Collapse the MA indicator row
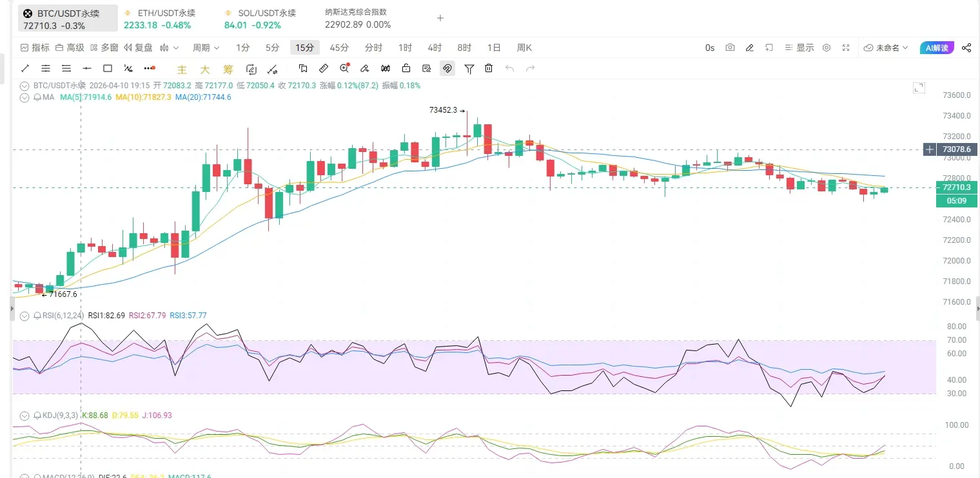The image size is (980, 478). click(x=24, y=97)
